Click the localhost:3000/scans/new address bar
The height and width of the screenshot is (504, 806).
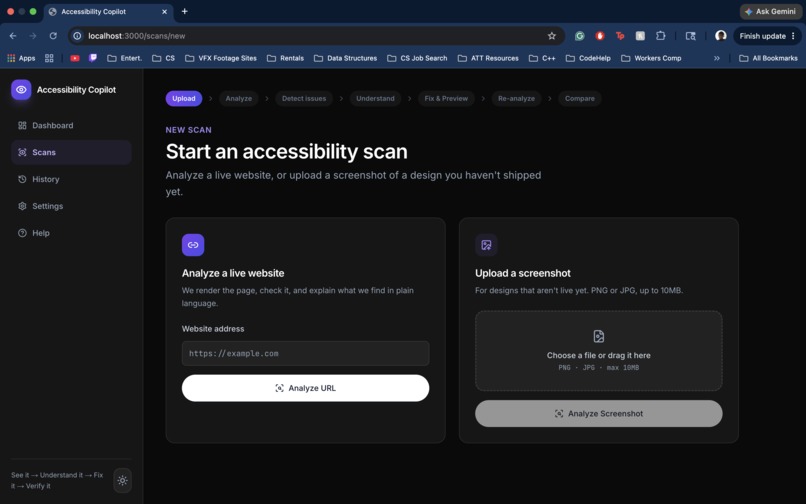pos(314,35)
